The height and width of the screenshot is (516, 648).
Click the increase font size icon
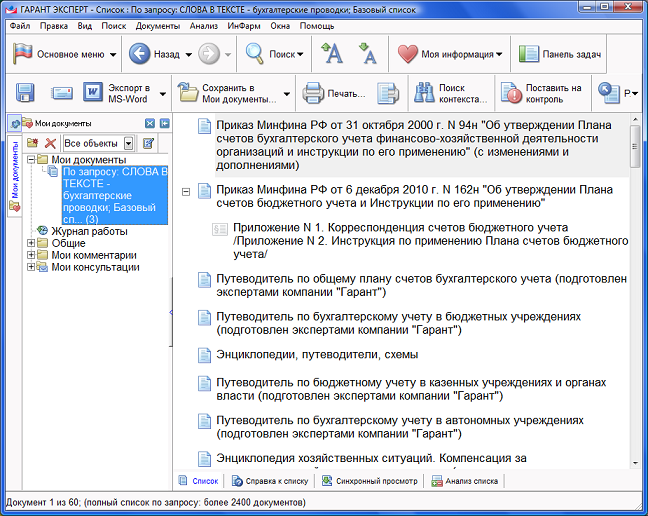pyautogui.click(x=333, y=53)
